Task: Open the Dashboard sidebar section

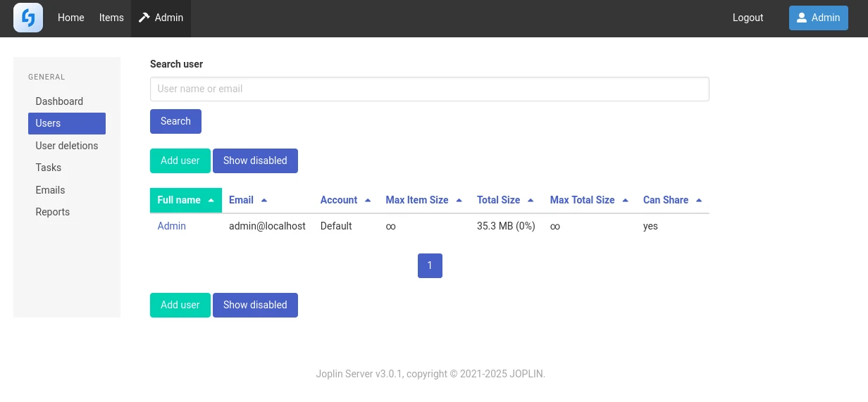Action: pos(59,101)
